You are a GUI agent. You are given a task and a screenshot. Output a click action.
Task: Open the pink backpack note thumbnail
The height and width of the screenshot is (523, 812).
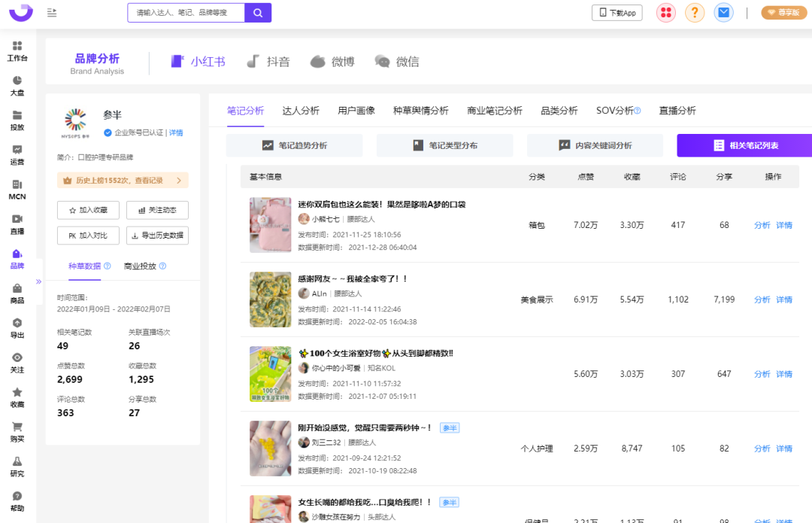tap(271, 225)
